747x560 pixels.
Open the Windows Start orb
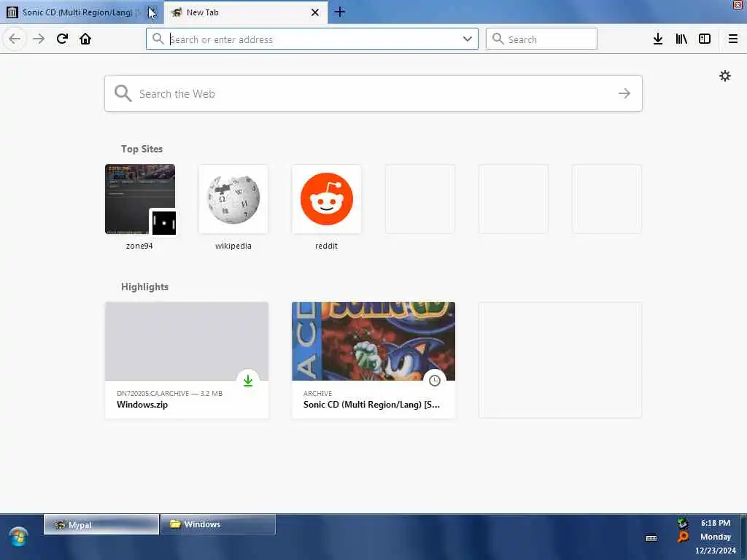click(18, 537)
